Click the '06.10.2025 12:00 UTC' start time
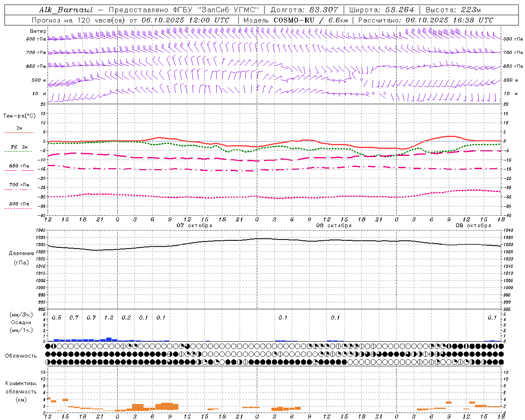The width and height of the screenshot is (525, 420). (x=185, y=20)
